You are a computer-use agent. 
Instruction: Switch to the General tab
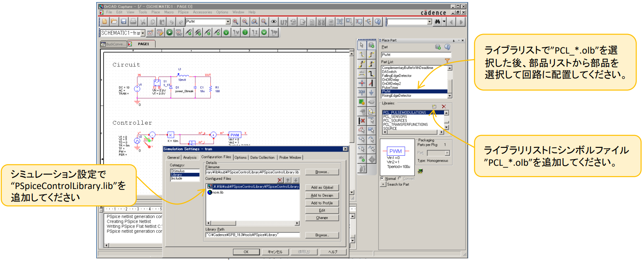point(173,157)
